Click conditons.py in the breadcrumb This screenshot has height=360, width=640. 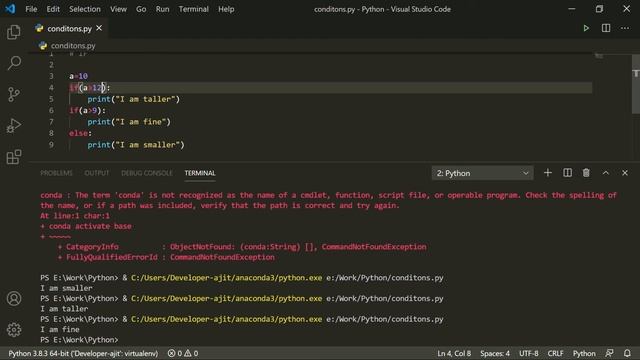pyautogui.click(x=73, y=46)
